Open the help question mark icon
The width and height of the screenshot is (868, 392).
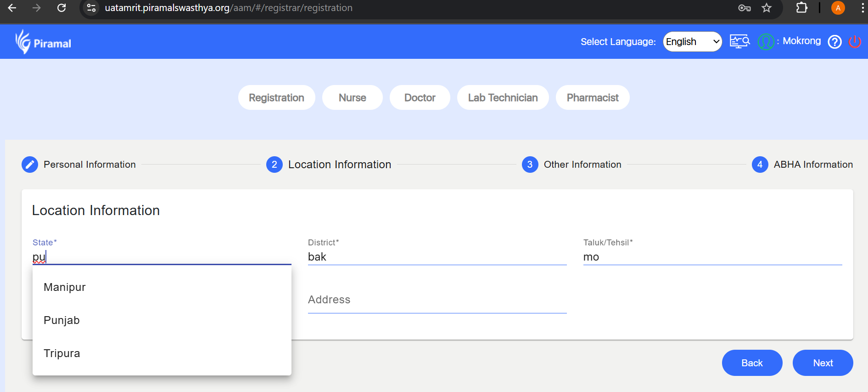834,42
